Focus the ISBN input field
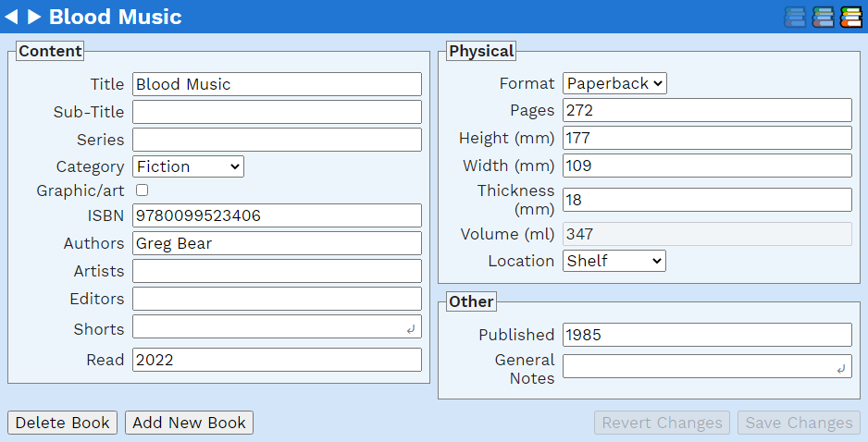This screenshot has height=442, width=868. pyautogui.click(x=277, y=215)
